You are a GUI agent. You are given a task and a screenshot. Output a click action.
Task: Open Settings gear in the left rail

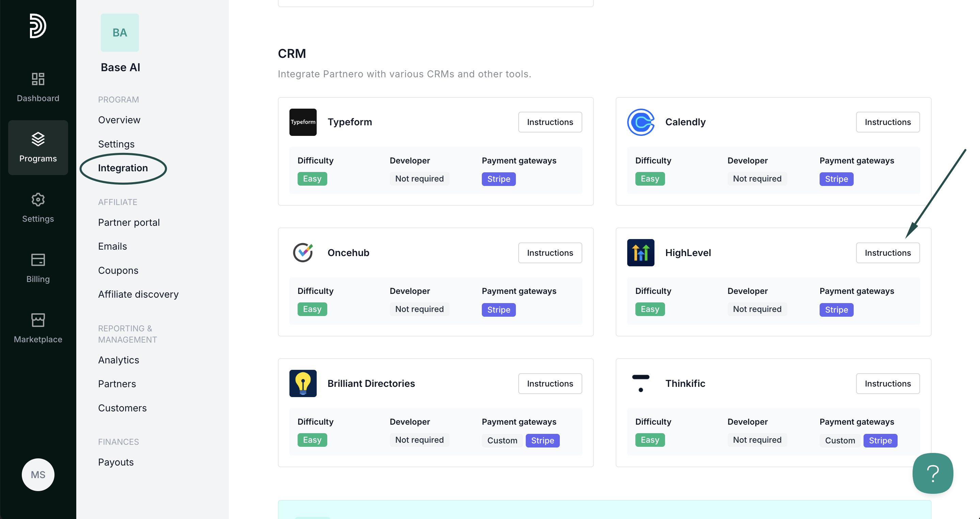(38, 208)
